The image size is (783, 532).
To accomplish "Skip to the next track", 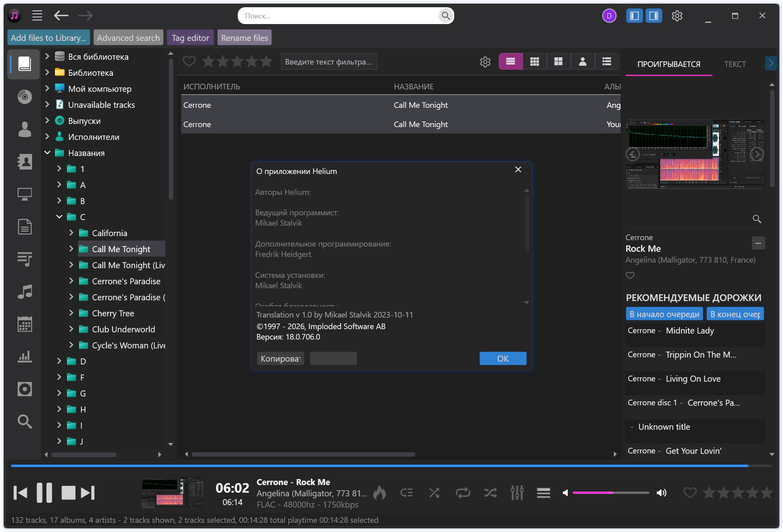I will (88, 493).
